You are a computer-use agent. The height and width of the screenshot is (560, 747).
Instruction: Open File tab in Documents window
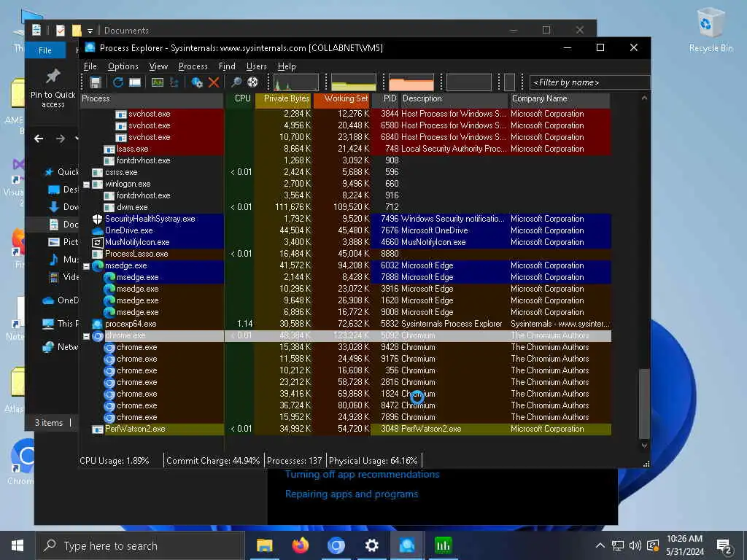(x=44, y=50)
